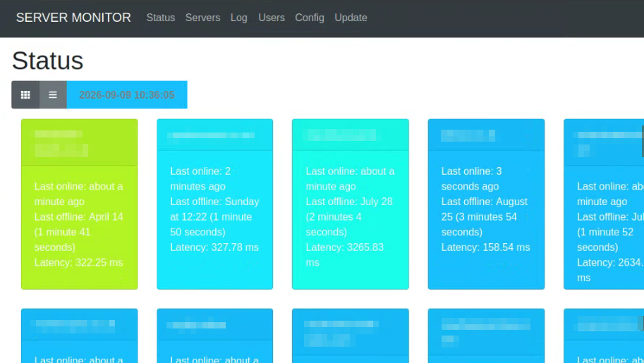644x363 pixels.
Task: Click 'Last offline: Sunday at 12:22' text
Action: click(214, 209)
